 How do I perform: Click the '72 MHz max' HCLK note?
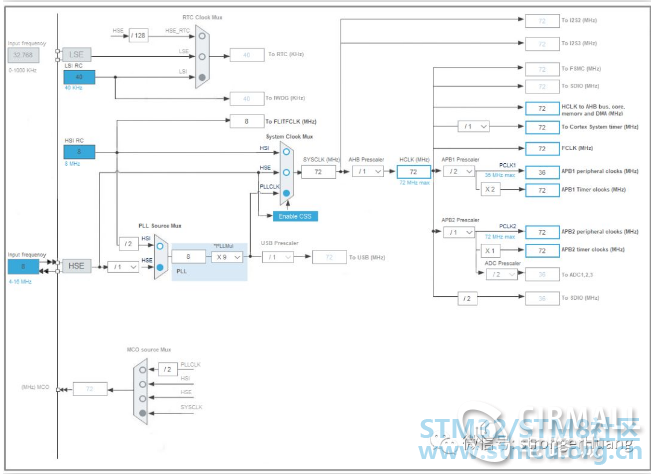click(x=414, y=183)
